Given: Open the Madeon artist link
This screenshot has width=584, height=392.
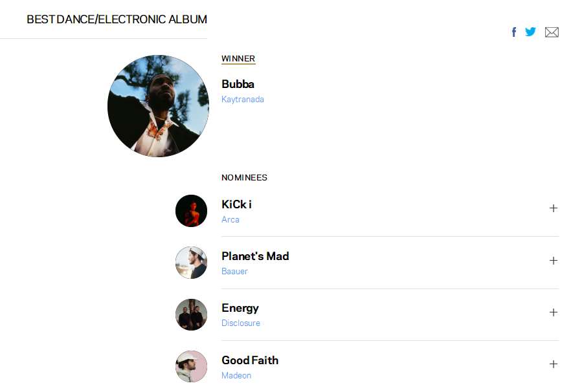Looking at the screenshot, I should point(236,376).
